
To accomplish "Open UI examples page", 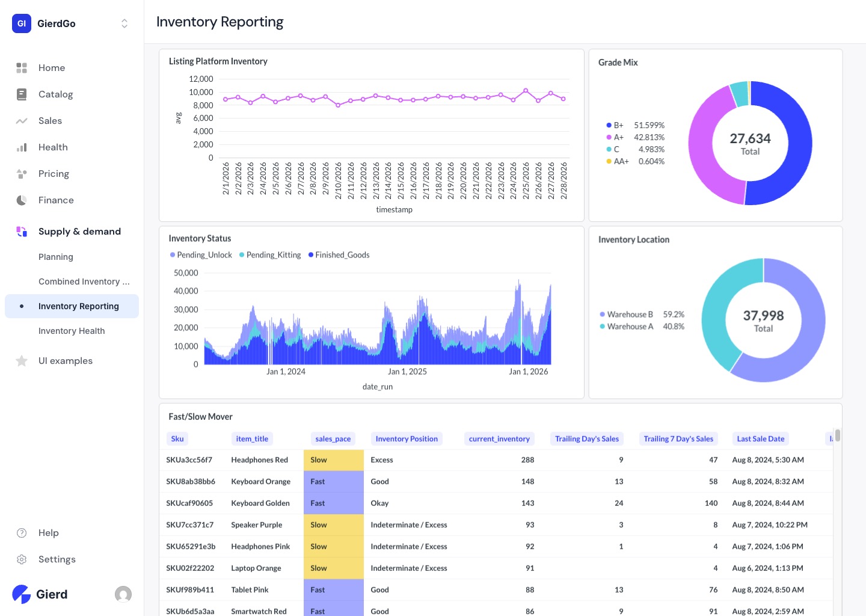I will (66, 361).
